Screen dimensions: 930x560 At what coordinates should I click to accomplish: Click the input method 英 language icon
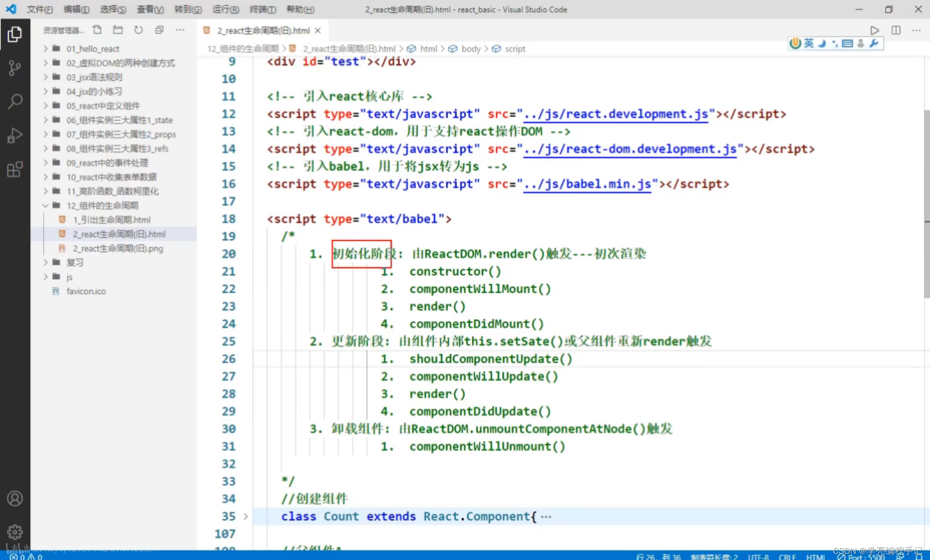pyautogui.click(x=809, y=43)
